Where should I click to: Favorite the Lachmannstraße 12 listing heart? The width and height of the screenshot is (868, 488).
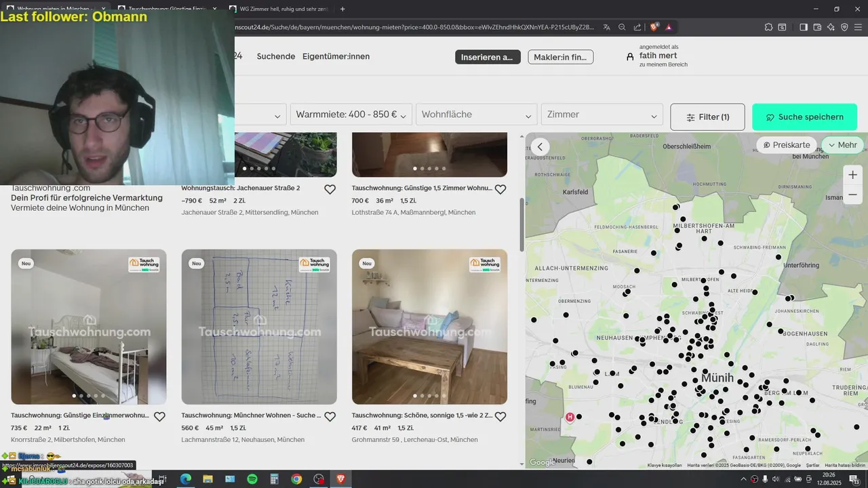click(x=330, y=416)
